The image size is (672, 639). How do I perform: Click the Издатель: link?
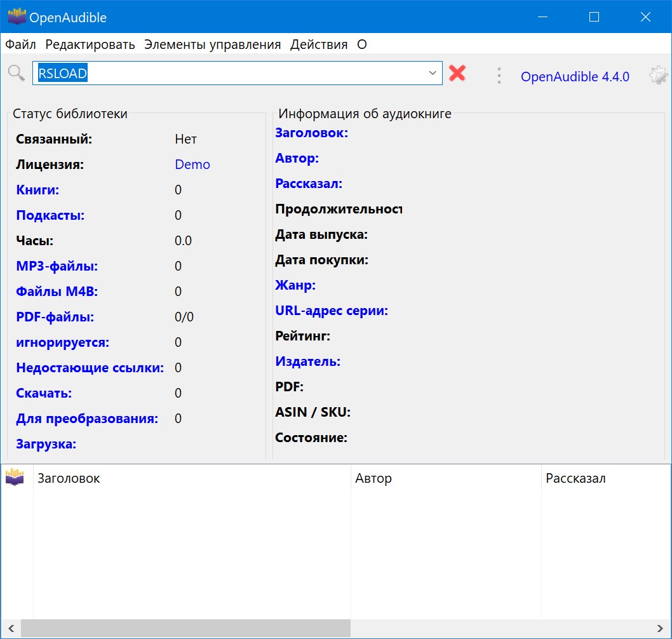(307, 361)
